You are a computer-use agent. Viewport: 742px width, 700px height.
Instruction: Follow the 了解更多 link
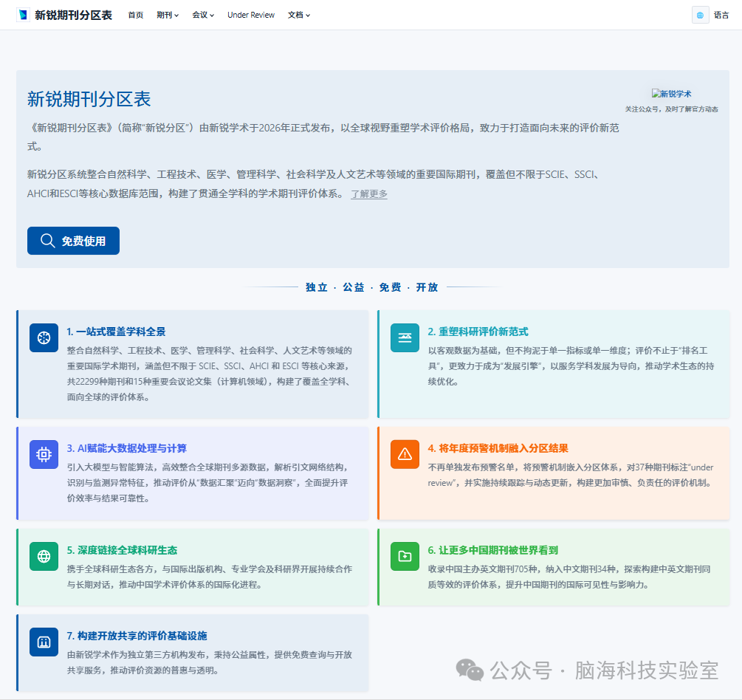pos(368,195)
